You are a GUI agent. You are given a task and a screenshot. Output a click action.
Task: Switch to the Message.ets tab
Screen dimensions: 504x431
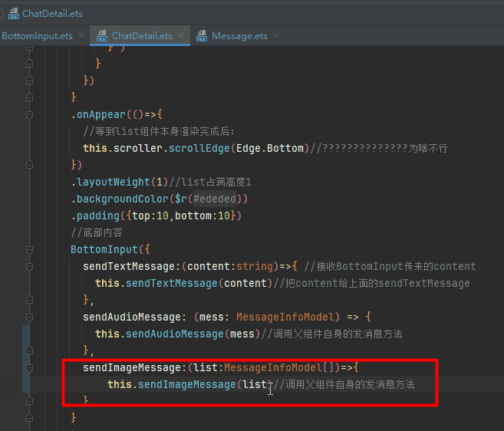239,36
